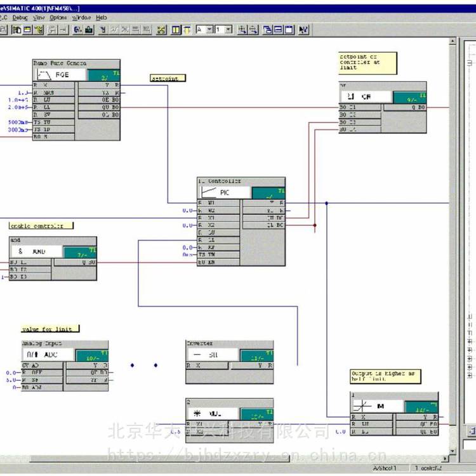Click the 'Q BO' output pin of OR block

click(x=405, y=107)
